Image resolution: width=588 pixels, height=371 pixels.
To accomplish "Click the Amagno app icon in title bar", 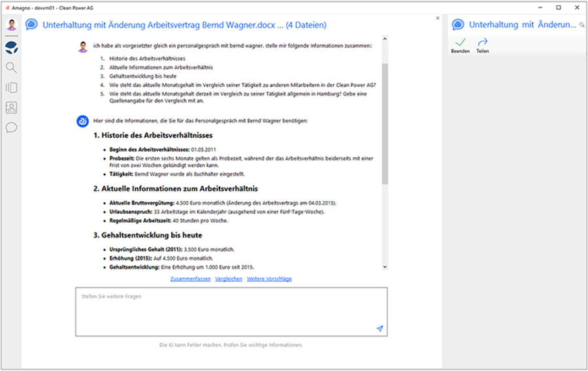I will (7, 8).
